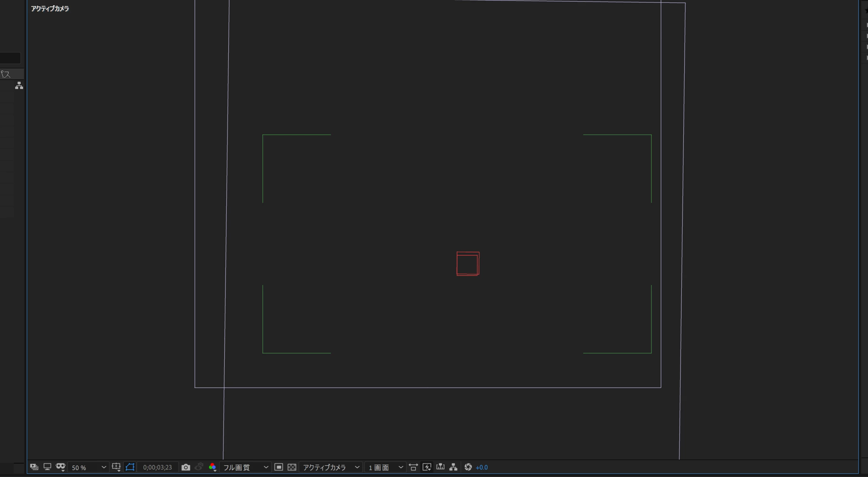Click the fast previews icon

click(427, 467)
